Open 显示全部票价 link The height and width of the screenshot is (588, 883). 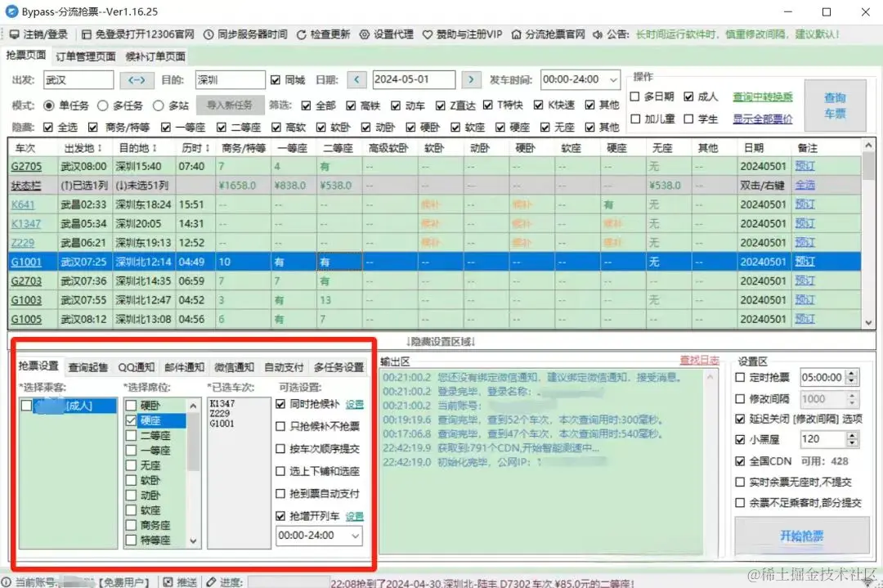tap(763, 119)
